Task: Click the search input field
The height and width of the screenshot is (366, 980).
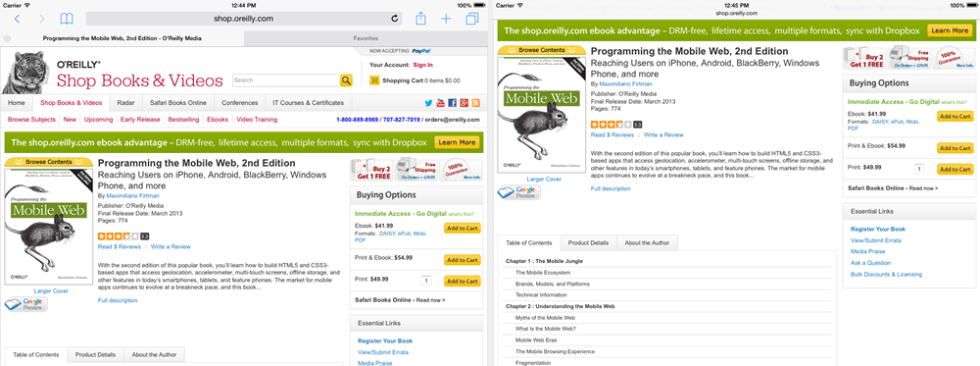Action: pyautogui.click(x=286, y=80)
